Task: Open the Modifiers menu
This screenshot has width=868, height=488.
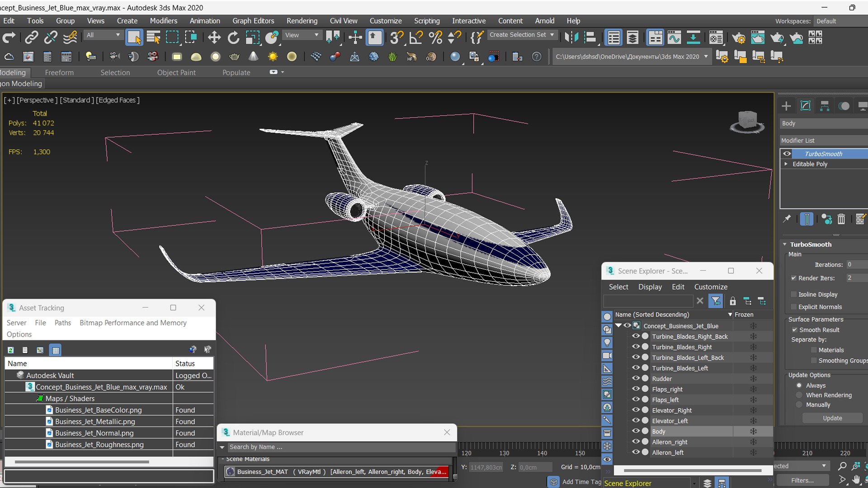Action: click(x=163, y=21)
